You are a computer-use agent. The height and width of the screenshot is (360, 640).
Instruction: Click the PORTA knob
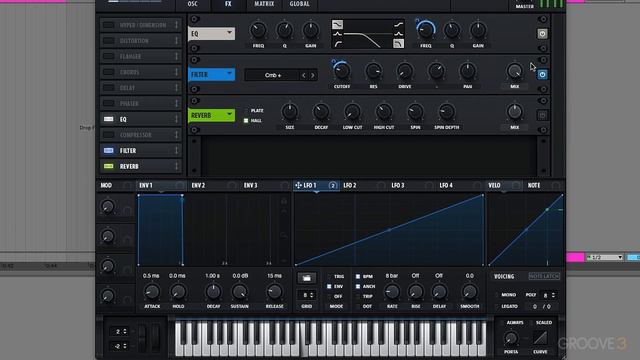(x=511, y=338)
